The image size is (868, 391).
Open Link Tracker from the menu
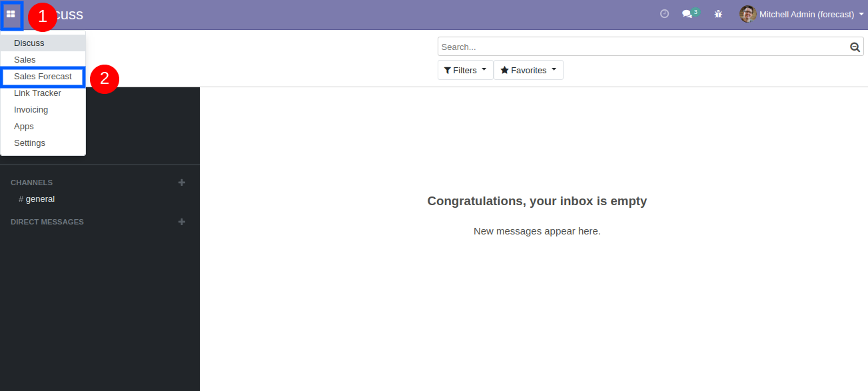37,93
